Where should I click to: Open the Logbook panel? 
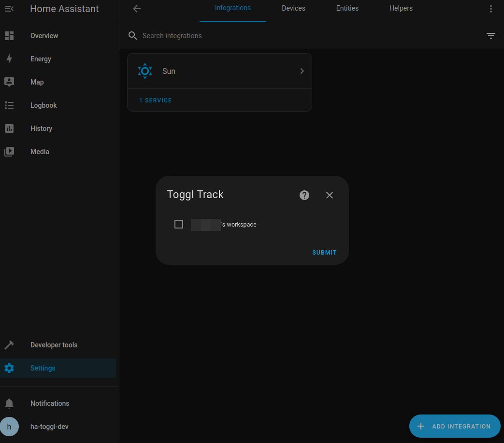click(x=58, y=105)
